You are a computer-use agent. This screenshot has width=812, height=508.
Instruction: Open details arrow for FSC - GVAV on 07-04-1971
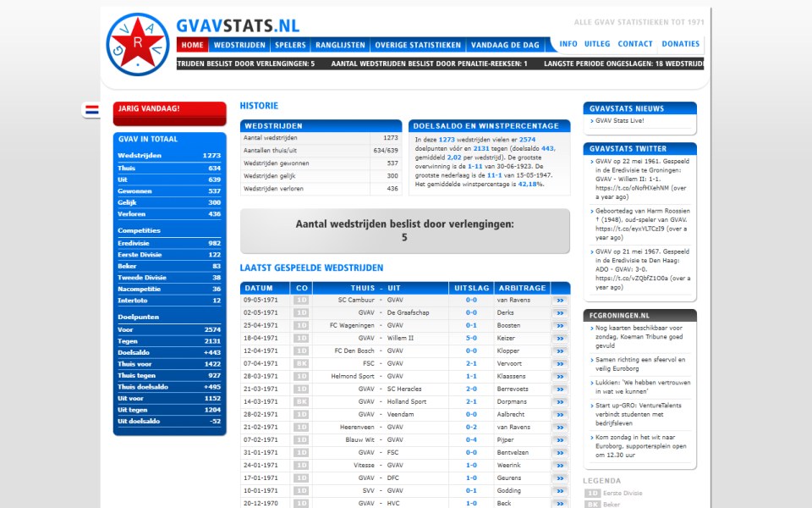pos(560,364)
